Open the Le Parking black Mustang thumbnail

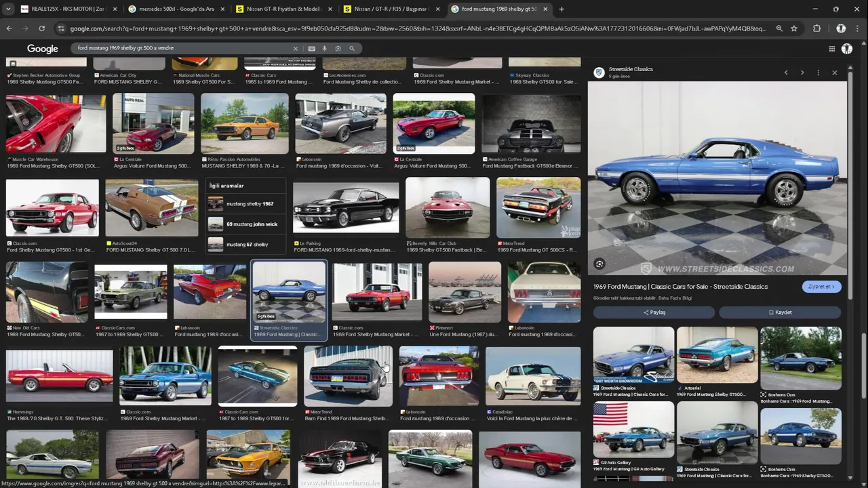click(346, 207)
